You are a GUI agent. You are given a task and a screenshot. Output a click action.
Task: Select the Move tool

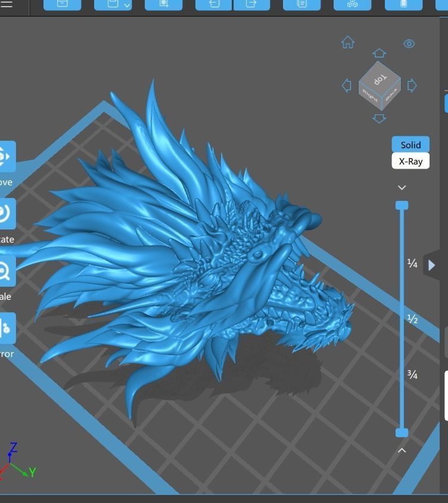point(7,156)
